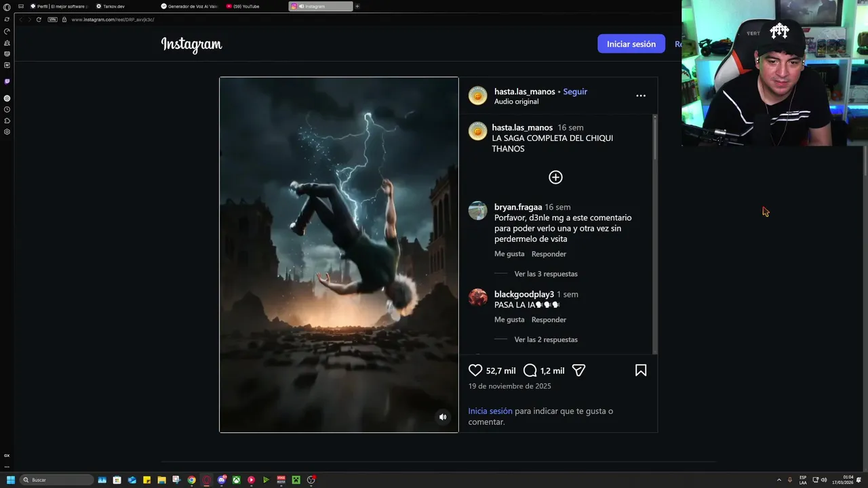Open Outlook from the taskbar

132,480
